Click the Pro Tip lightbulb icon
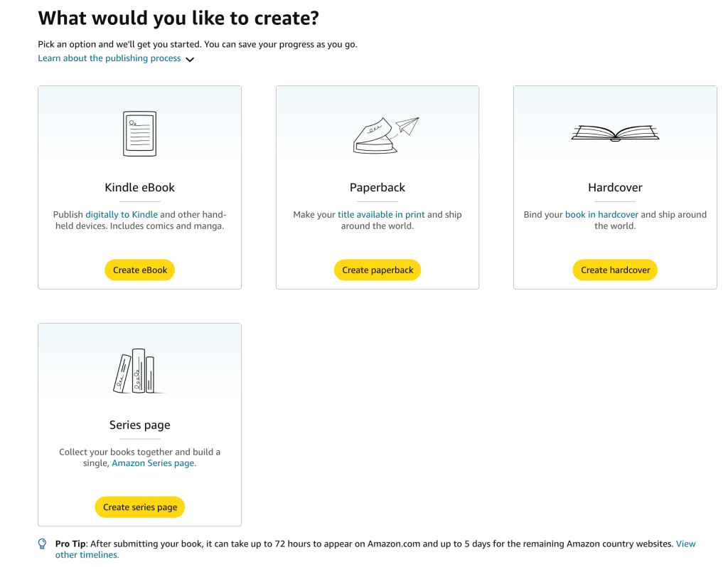The height and width of the screenshot is (567, 728). (x=43, y=544)
